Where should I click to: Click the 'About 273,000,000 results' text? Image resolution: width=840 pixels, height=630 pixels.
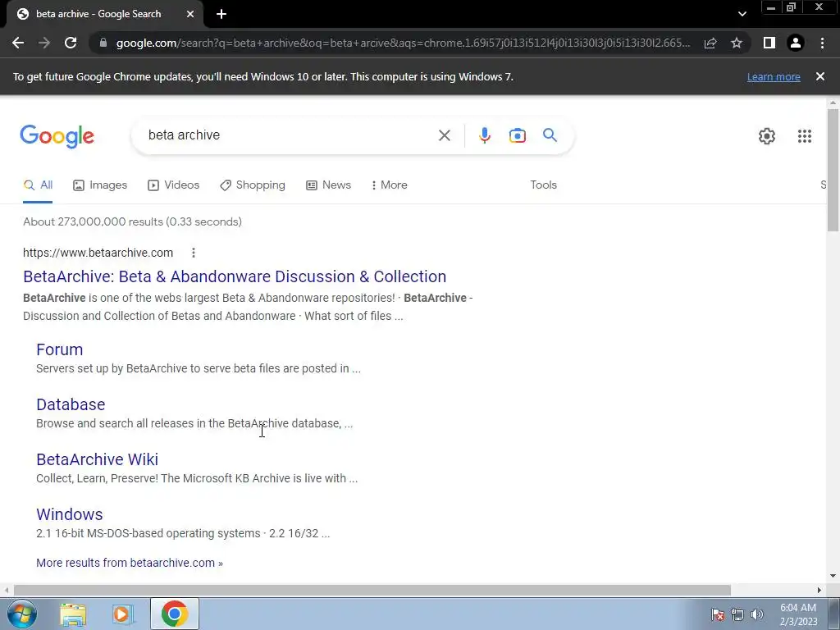pyautogui.click(x=132, y=221)
